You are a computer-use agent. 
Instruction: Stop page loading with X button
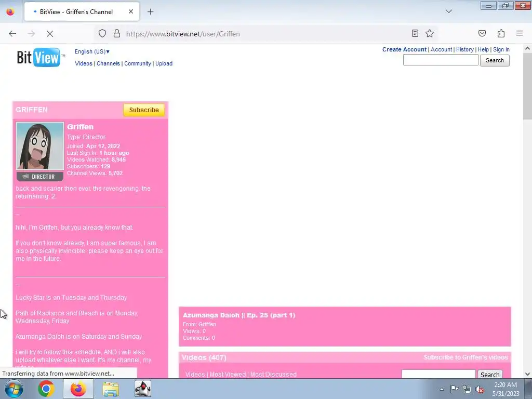(50, 34)
